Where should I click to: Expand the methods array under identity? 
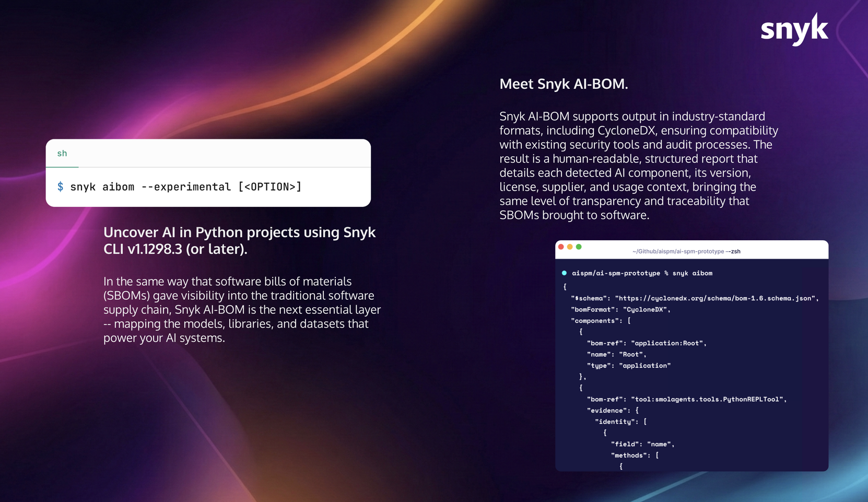coord(634,455)
